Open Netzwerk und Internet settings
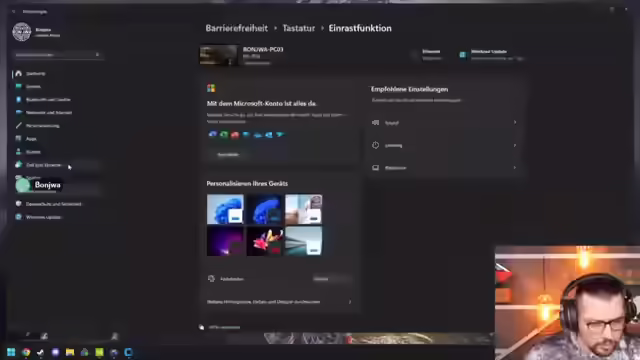 coord(44,113)
